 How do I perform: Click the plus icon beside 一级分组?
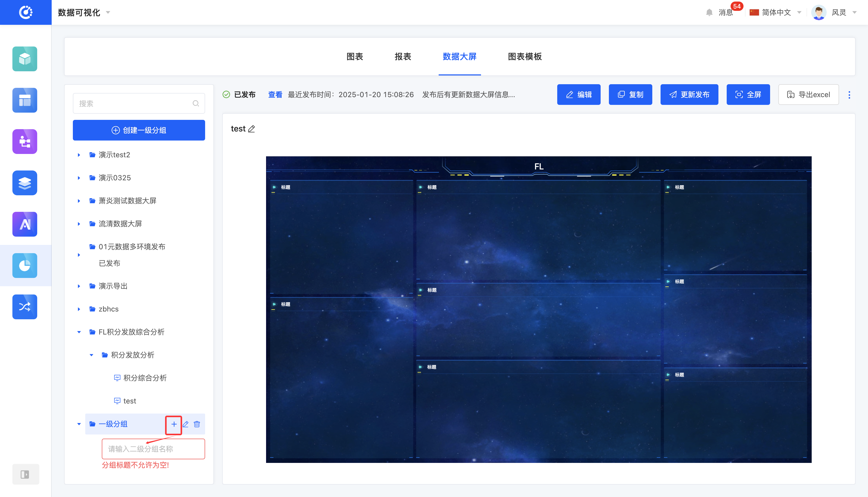(174, 424)
